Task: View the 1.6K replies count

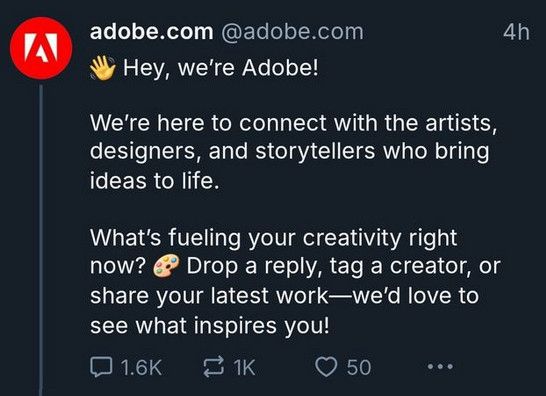Action: tap(141, 367)
